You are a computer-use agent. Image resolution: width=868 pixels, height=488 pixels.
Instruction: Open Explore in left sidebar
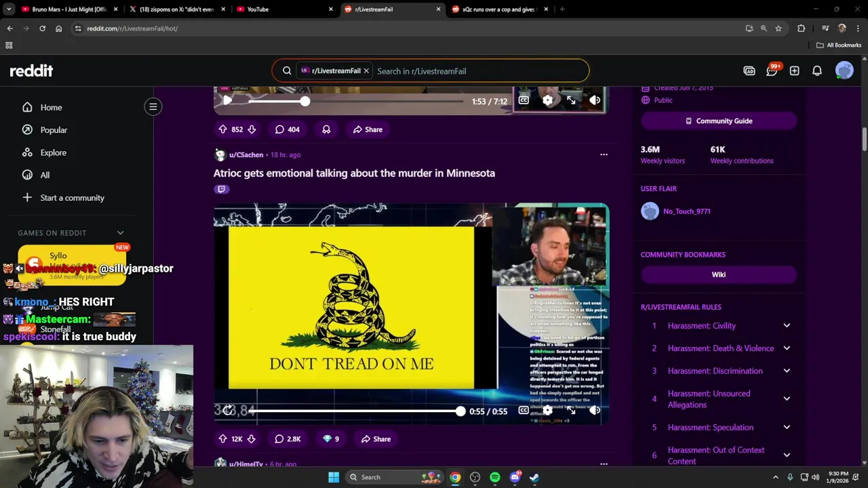(x=53, y=152)
